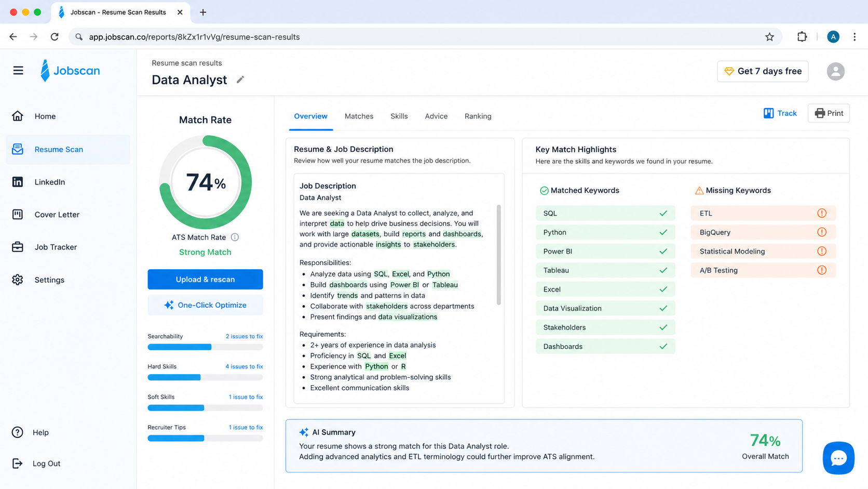868x489 pixels.
Task: Click the BigQuery missing keyword alert icon
Action: 822,232
